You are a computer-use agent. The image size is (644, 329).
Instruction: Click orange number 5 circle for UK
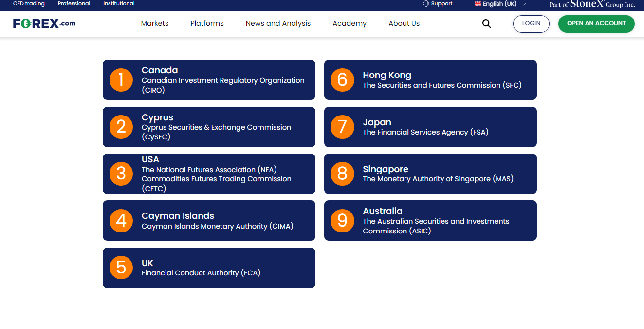click(x=121, y=268)
